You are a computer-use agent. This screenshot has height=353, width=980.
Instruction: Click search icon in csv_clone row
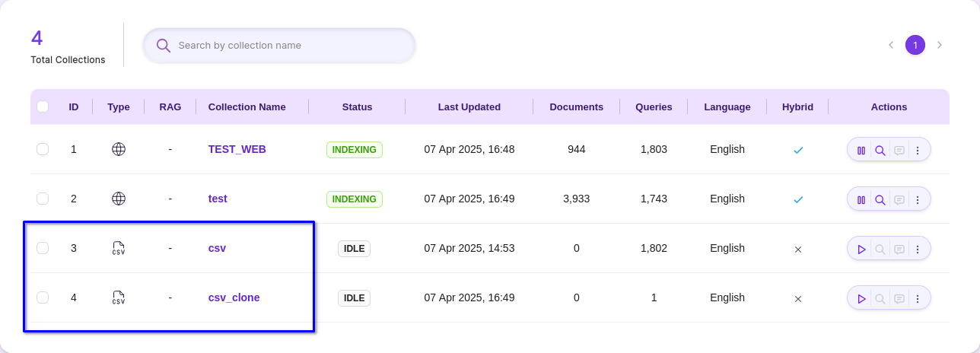click(x=880, y=299)
